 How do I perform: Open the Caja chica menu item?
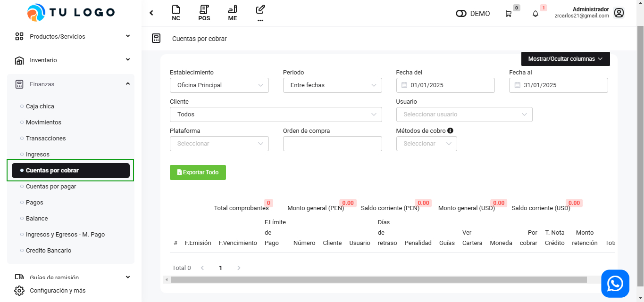click(x=40, y=106)
